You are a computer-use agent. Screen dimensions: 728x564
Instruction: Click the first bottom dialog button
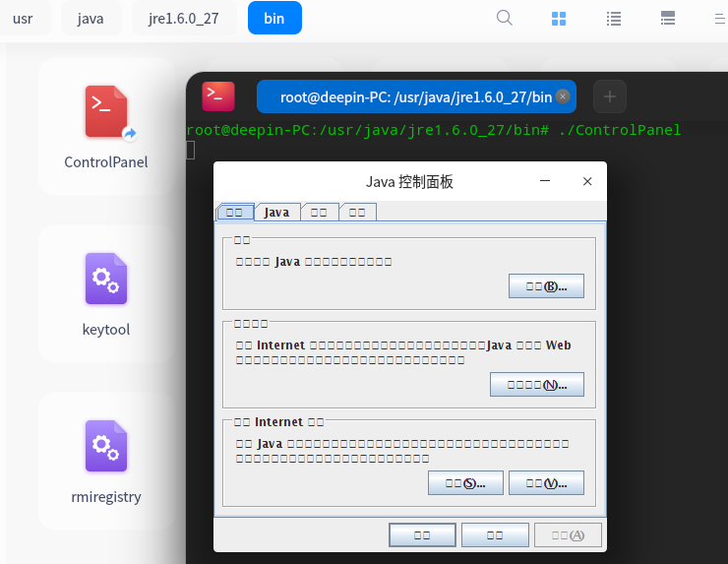click(422, 535)
